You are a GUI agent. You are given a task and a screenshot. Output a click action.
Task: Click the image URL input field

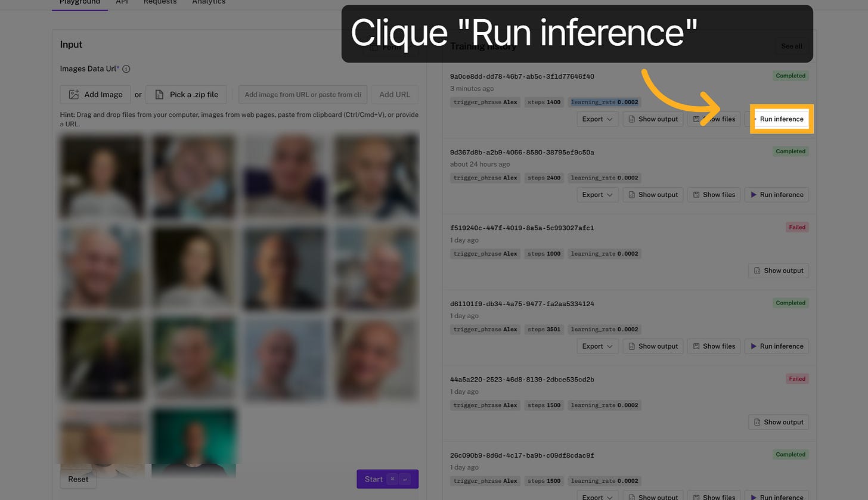tap(302, 94)
